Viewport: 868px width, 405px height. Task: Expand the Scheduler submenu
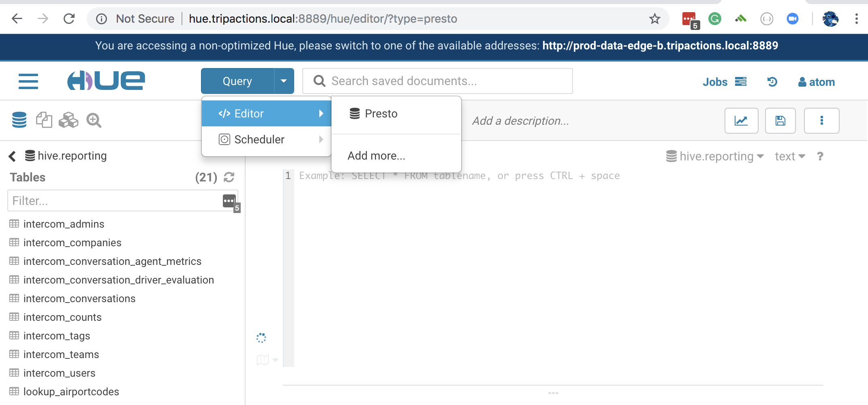(x=260, y=139)
